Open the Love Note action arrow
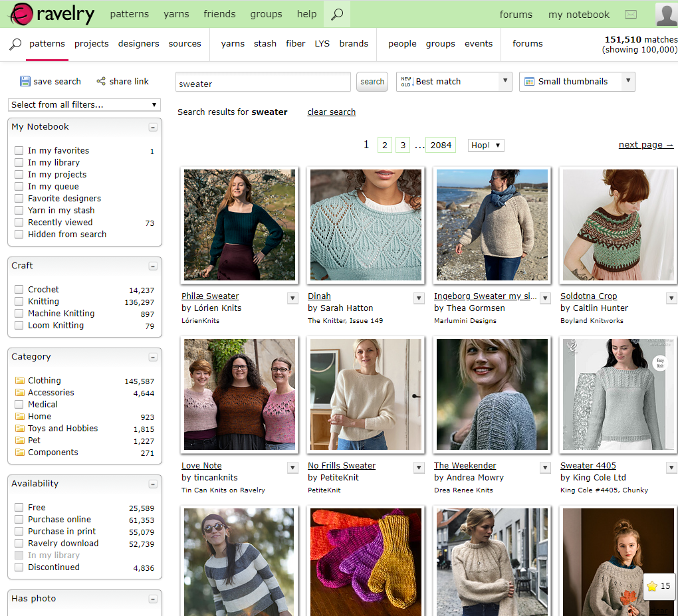 click(x=292, y=467)
